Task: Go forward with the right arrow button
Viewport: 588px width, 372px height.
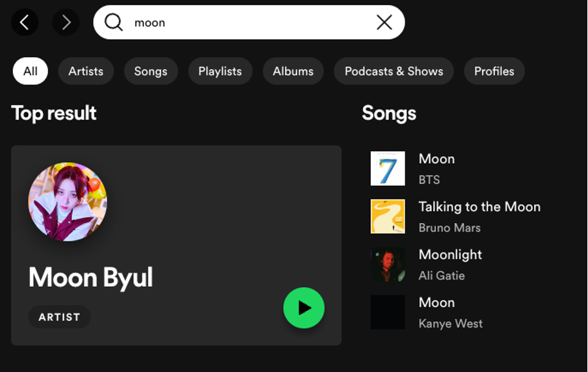Action: (66, 23)
